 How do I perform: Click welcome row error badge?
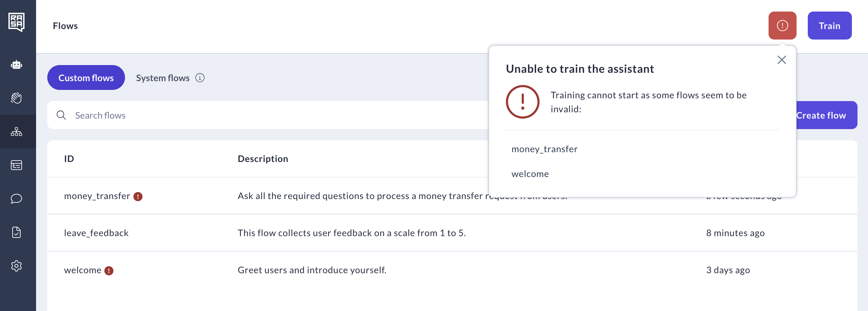pos(109,271)
